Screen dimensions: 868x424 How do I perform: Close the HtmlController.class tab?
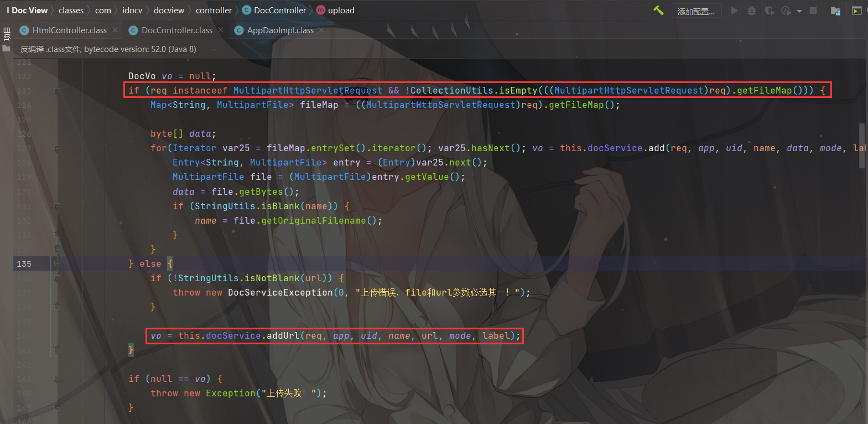point(115,30)
